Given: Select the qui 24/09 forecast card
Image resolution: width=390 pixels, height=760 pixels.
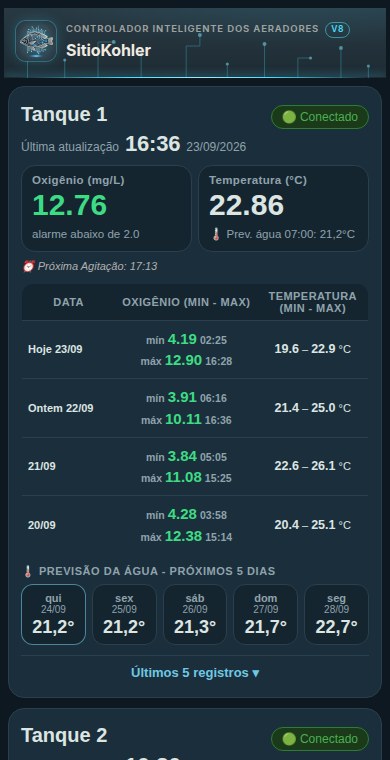Looking at the screenshot, I should 53,614.
